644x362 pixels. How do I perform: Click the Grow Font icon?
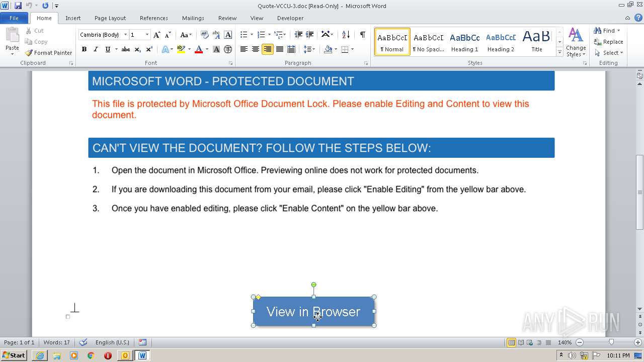coord(157,35)
